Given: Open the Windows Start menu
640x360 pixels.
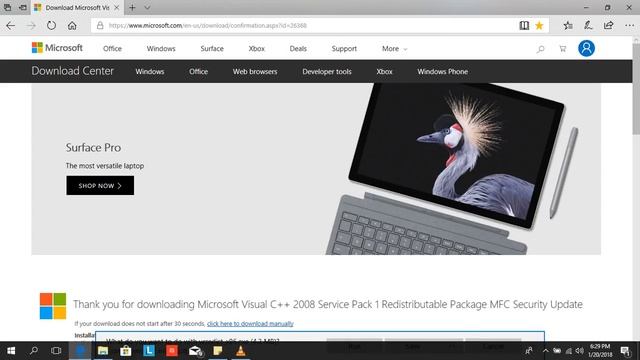Looking at the screenshot, I should click(11, 351).
